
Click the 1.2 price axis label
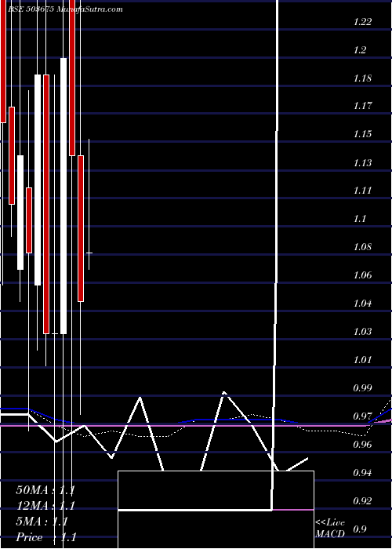(x=360, y=50)
